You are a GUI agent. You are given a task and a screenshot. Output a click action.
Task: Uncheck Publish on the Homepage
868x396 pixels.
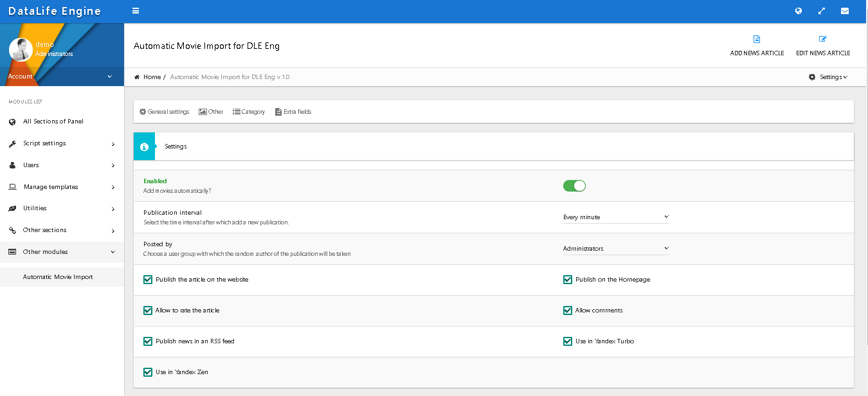pyautogui.click(x=568, y=280)
